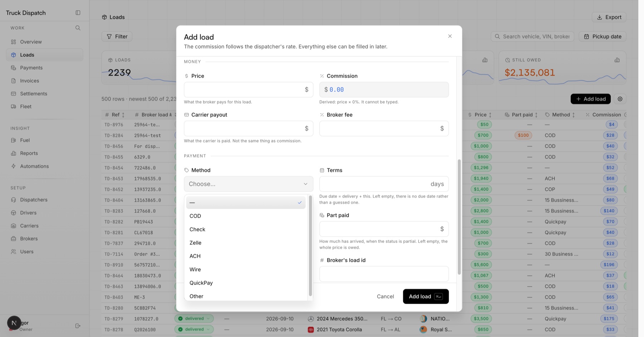Select Other payment method
The image size is (644, 337).
246,296
